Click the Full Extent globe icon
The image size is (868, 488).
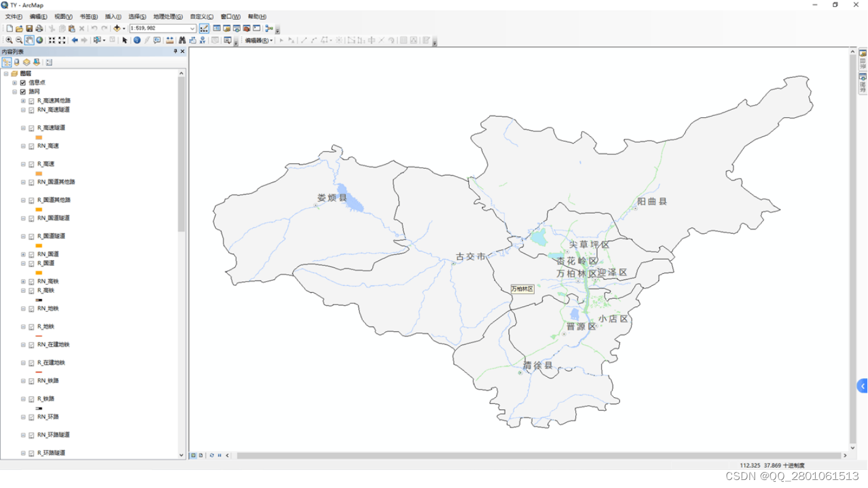39,40
